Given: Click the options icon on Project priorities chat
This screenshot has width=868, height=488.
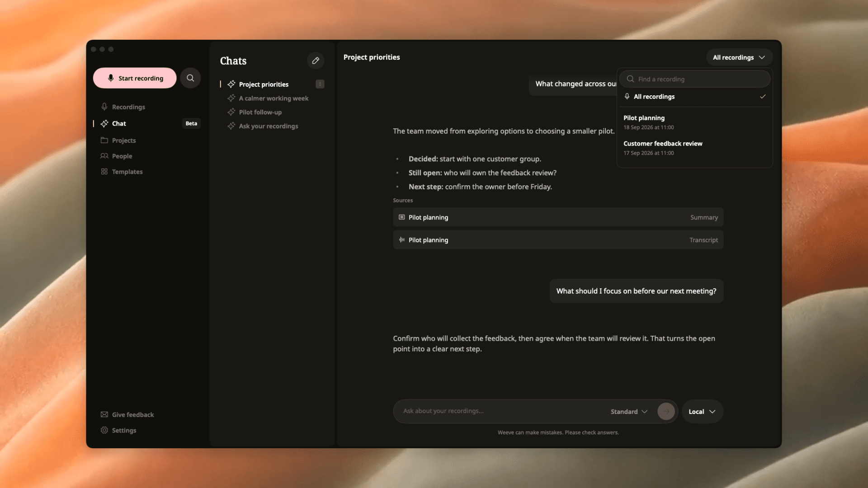Looking at the screenshot, I should pos(320,84).
